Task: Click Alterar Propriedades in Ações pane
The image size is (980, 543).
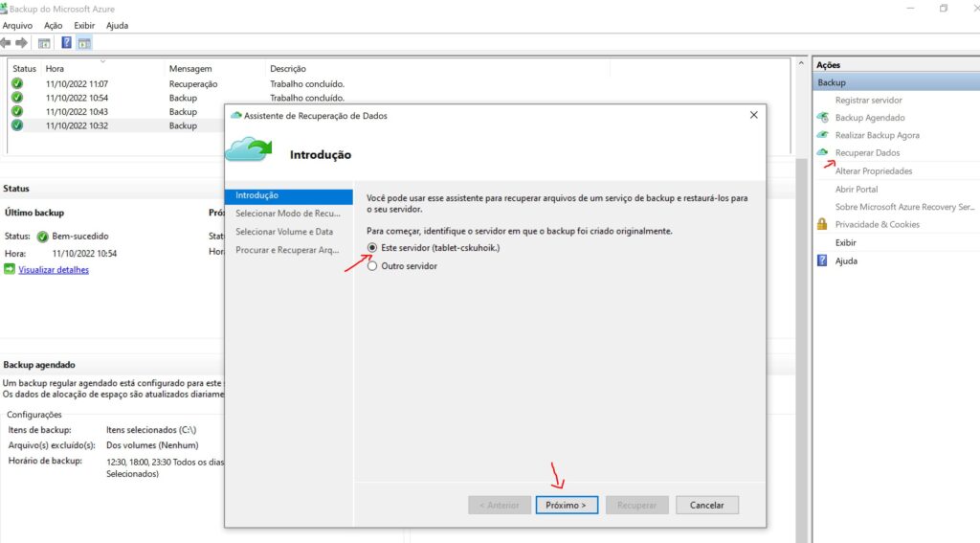Action: coord(874,170)
